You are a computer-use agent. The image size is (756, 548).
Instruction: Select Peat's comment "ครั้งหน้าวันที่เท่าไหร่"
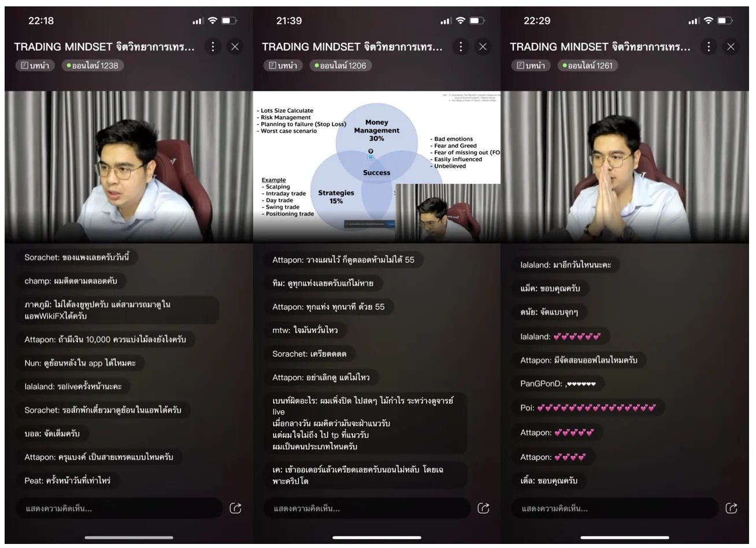(68, 480)
